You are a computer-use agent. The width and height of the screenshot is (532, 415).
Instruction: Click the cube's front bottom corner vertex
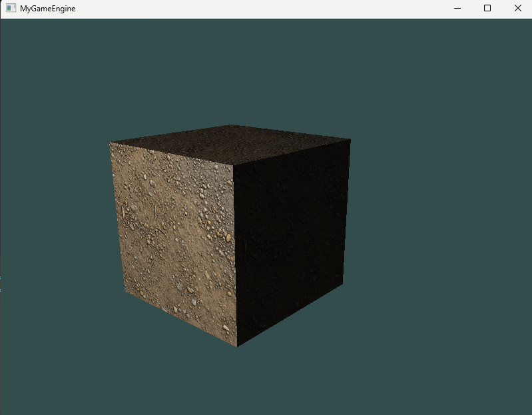237,346
